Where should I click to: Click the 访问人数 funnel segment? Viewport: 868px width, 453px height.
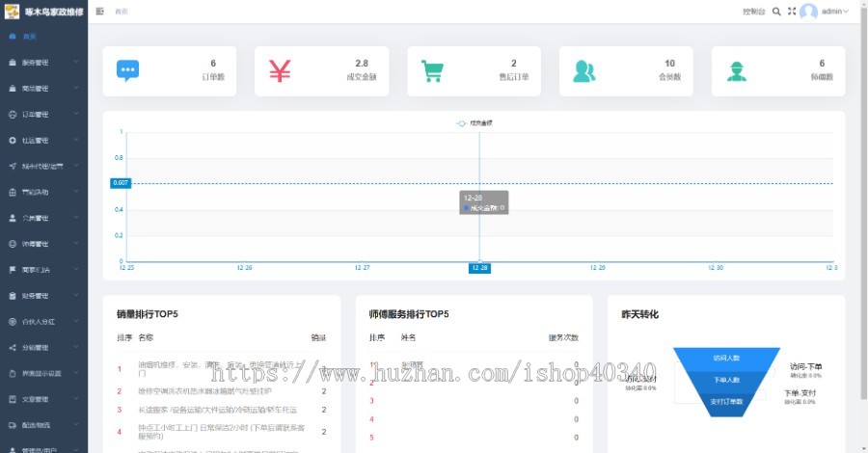point(726,358)
